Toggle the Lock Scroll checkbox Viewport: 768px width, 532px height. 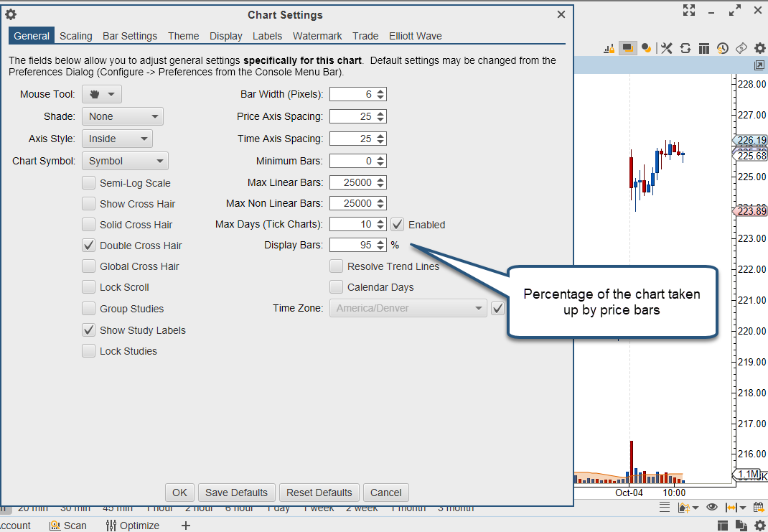tap(89, 287)
